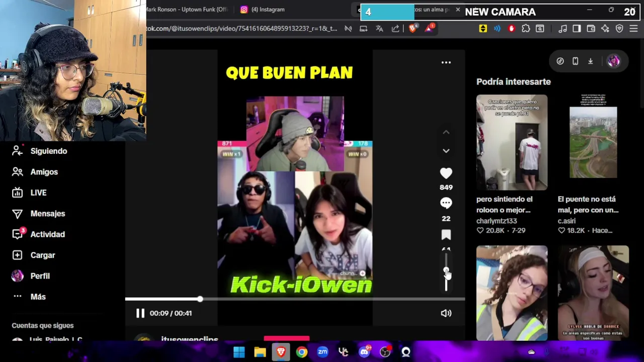Click the TikTok coins icon in top pill

[560, 61]
